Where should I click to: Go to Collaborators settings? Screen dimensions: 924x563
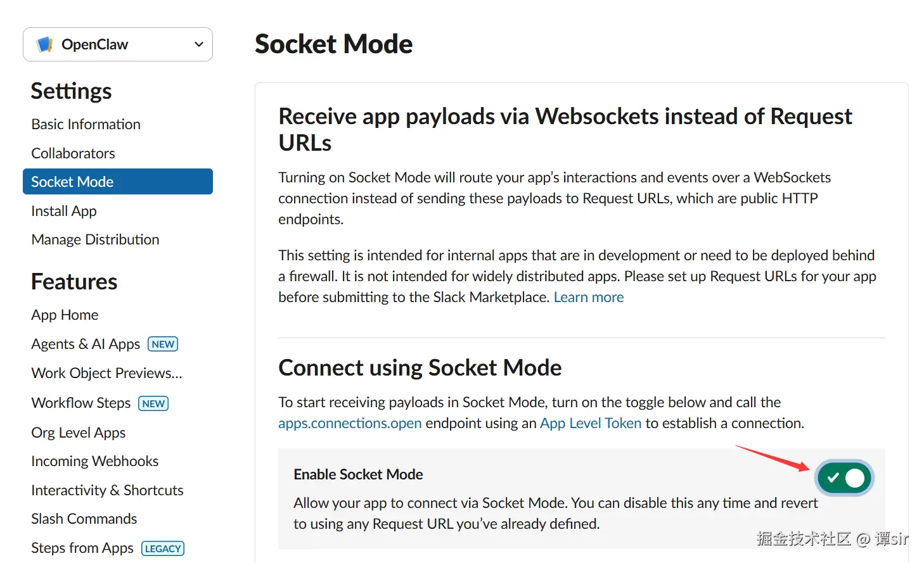click(74, 153)
